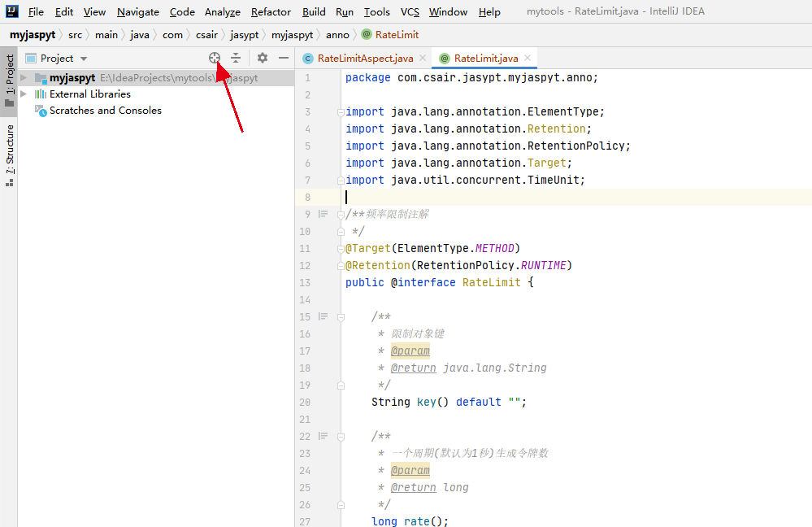Click the src breadcrumb item
This screenshot has height=527, width=812.
point(75,35)
